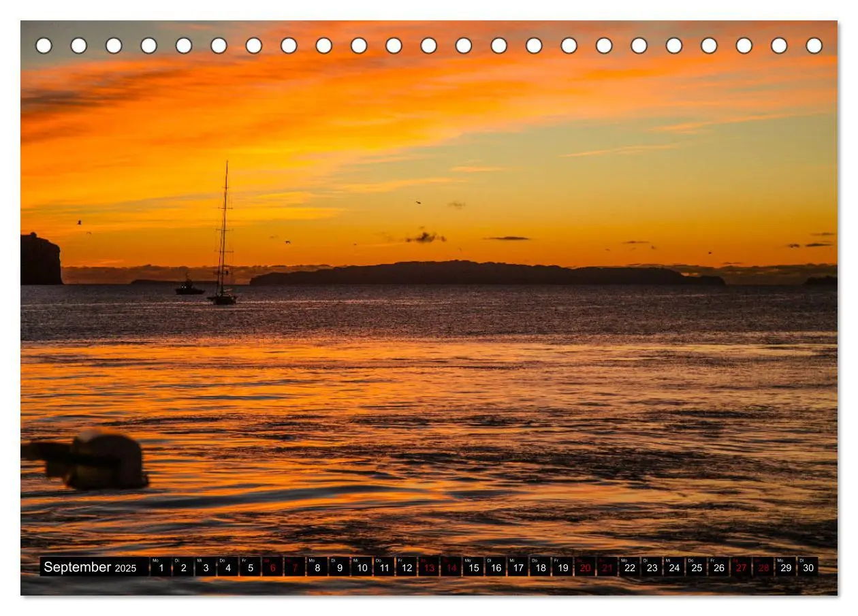Select day 1 in the calendar strip
The width and height of the screenshot is (858, 616).
[161, 567]
